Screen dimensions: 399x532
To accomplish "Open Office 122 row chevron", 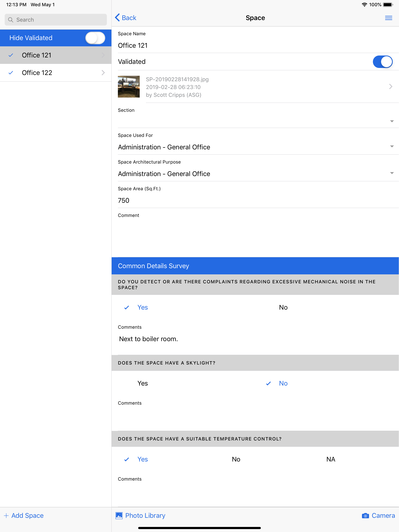I will pyautogui.click(x=103, y=73).
